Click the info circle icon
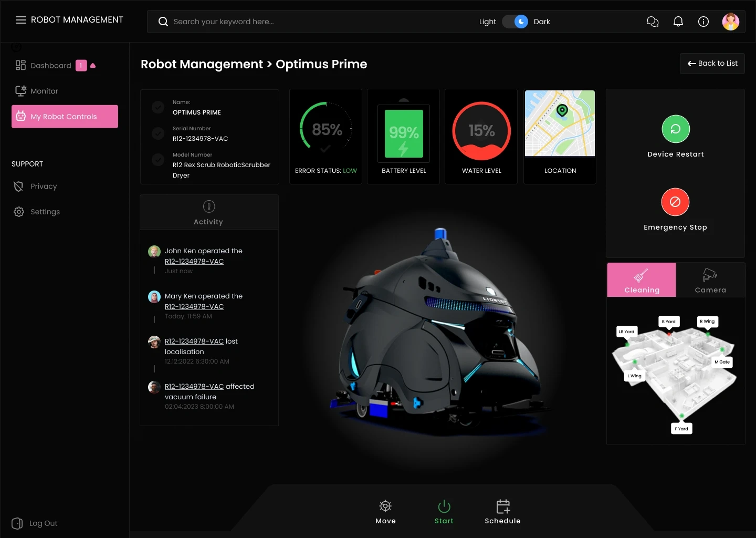Viewport: 756px width, 538px height. (x=703, y=22)
